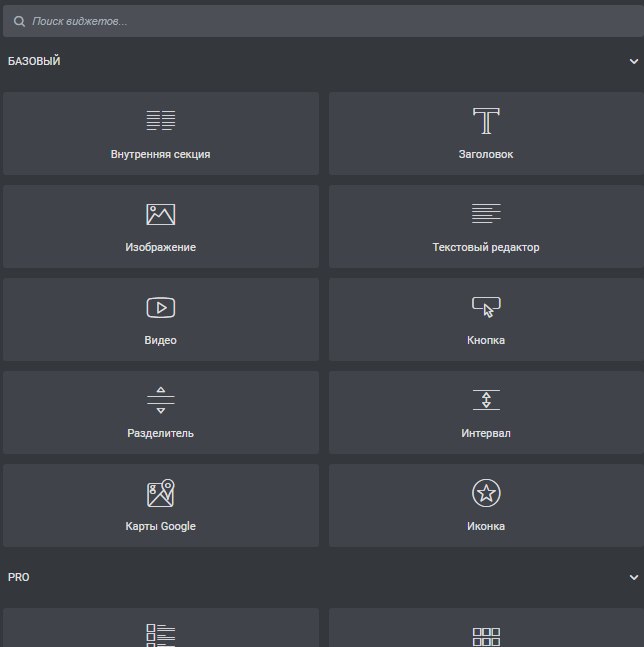Collapse the PRO section chevron
Viewport: 644px width, 647px height.
634,577
